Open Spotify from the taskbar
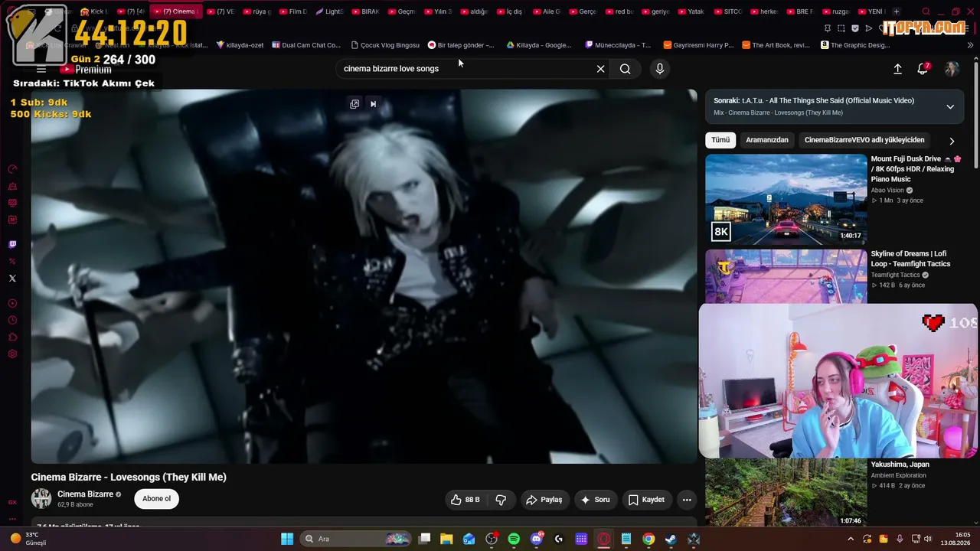This screenshot has height=551, width=980. click(x=514, y=539)
